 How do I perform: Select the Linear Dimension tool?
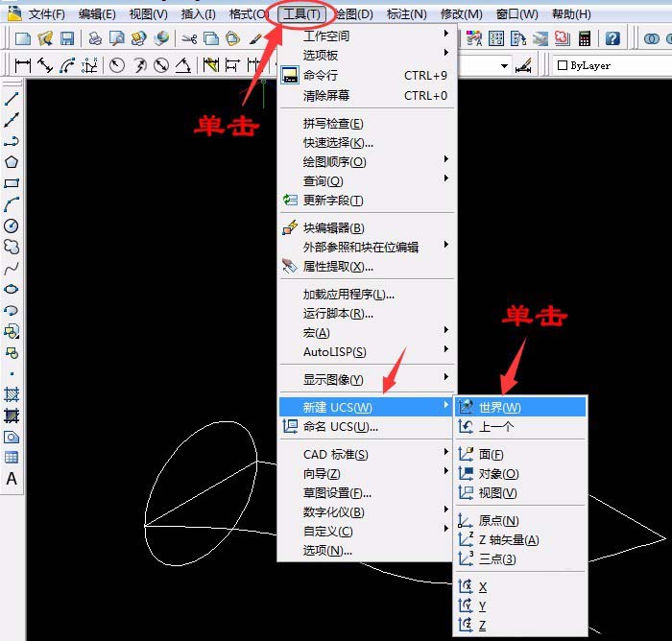coord(23,65)
